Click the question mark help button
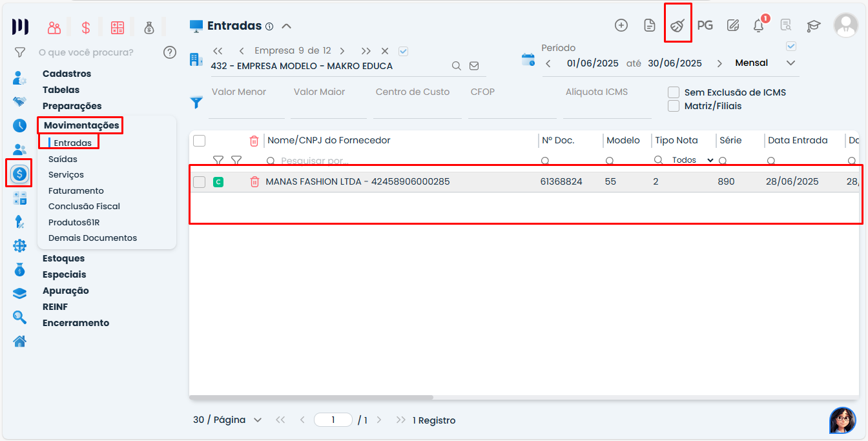Viewport: 868px width, 441px height. 169,52
